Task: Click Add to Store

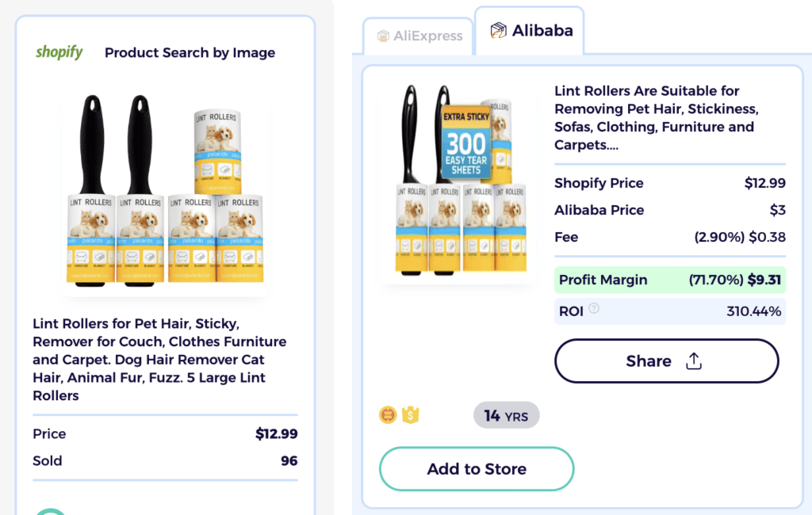Action: 476,468
